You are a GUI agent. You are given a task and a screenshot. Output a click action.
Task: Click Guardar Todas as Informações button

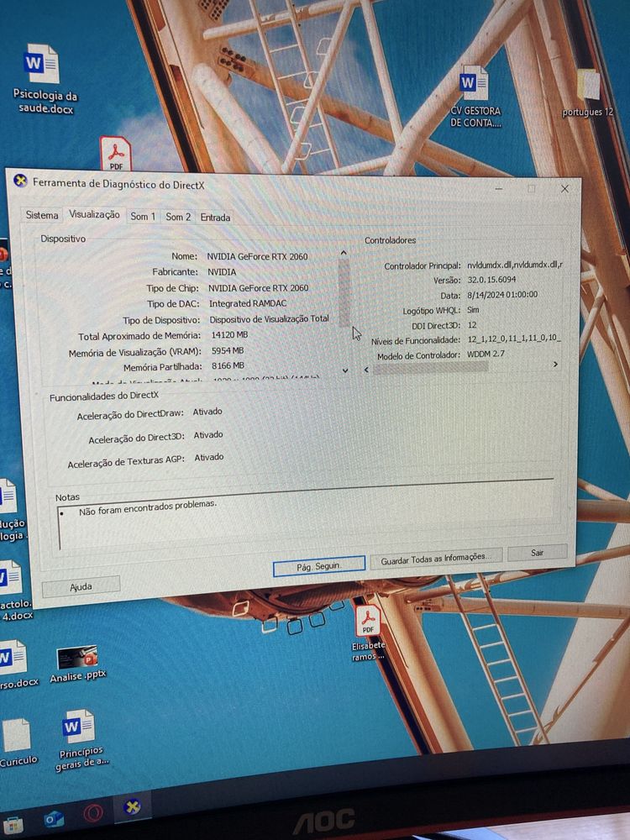(437, 559)
